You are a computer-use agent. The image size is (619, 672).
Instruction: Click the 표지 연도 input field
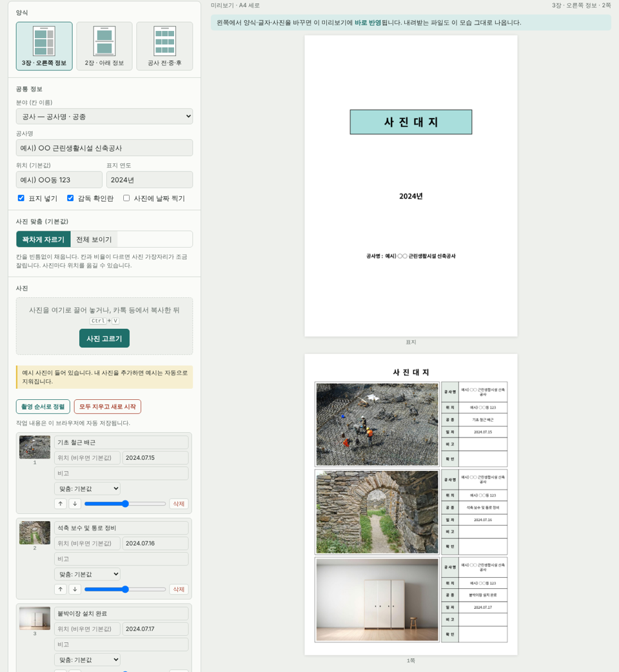click(x=150, y=179)
